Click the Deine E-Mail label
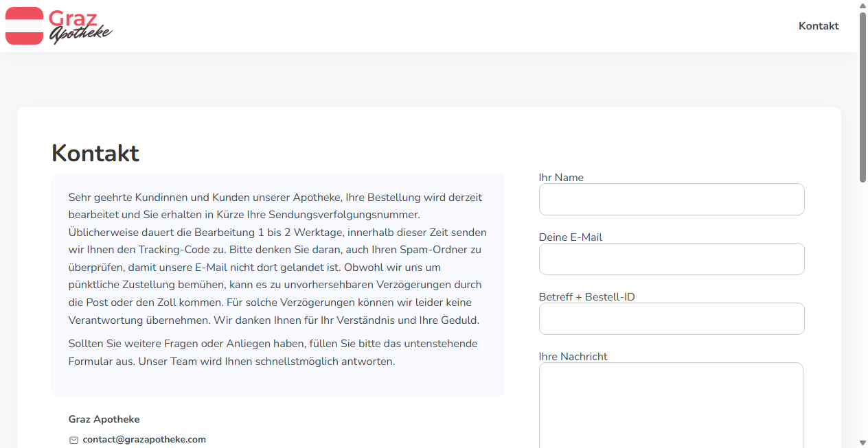The image size is (868, 448). [571, 237]
